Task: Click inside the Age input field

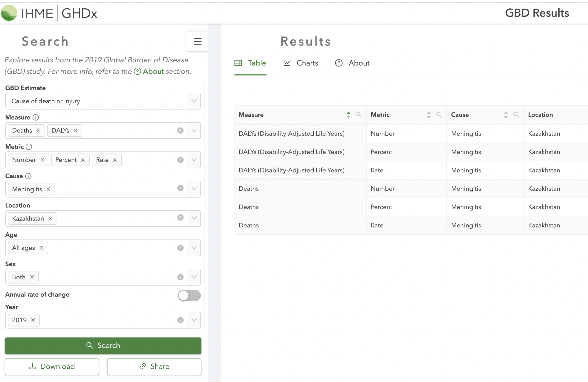Action: point(110,248)
